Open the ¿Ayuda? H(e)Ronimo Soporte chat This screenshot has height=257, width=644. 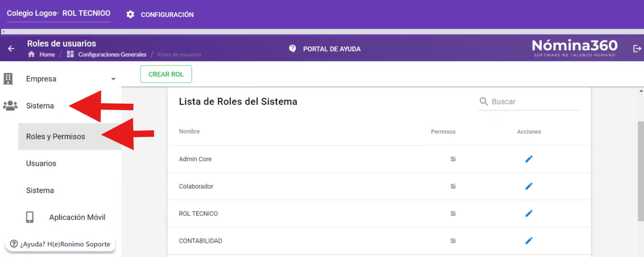click(60, 244)
